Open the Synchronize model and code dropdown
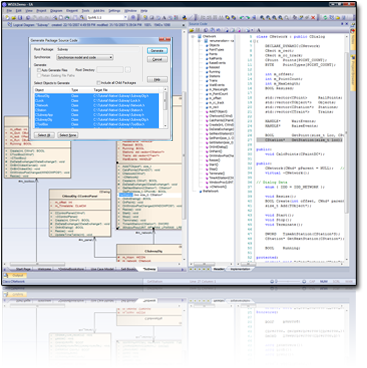This screenshot has height=368, width=367. click(85, 57)
